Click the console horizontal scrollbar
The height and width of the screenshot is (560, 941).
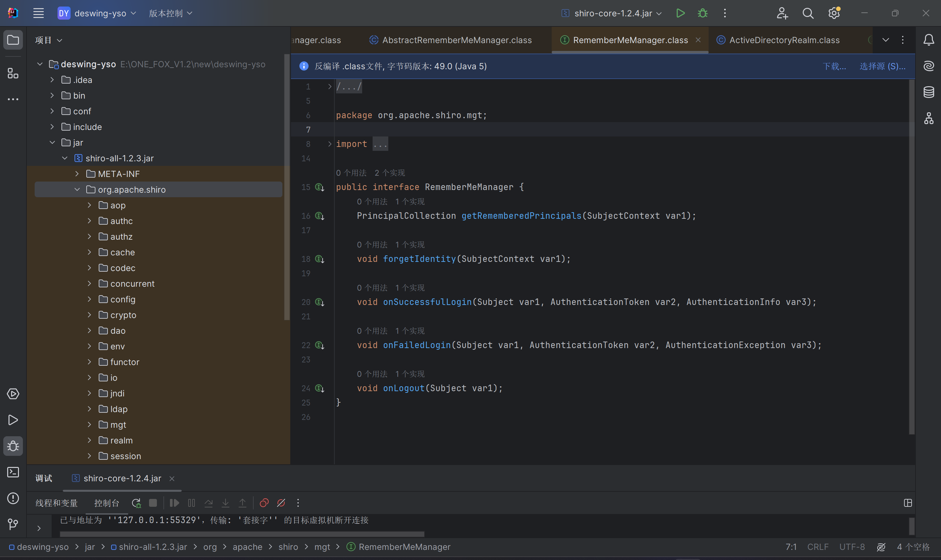(x=242, y=534)
